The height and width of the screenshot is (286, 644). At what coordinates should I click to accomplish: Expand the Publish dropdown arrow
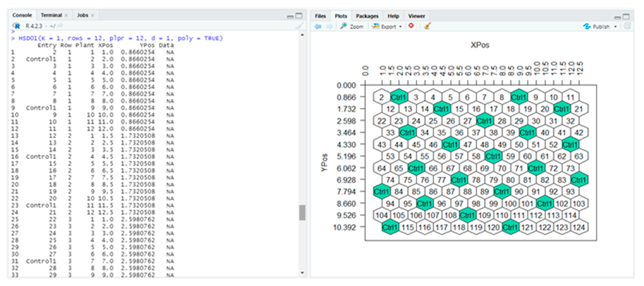[x=616, y=26]
